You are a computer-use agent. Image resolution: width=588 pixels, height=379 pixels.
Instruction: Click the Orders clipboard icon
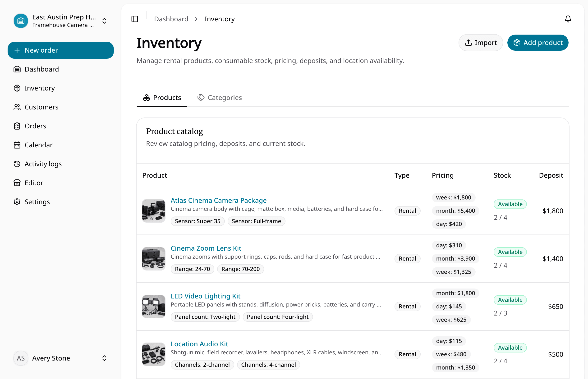pos(17,126)
